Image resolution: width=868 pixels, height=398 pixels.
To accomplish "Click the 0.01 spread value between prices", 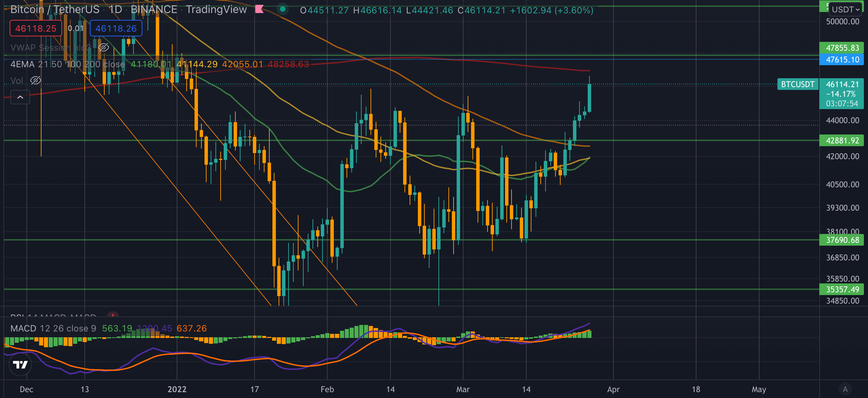I will coord(76,28).
